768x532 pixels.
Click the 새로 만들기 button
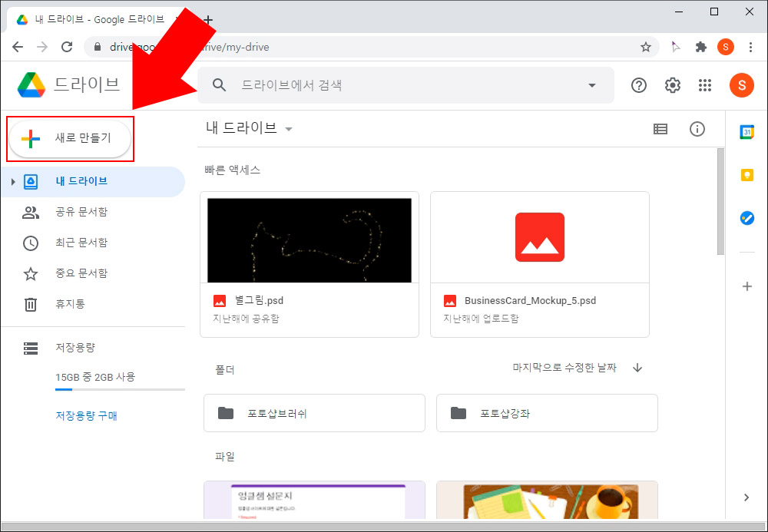[x=70, y=138]
